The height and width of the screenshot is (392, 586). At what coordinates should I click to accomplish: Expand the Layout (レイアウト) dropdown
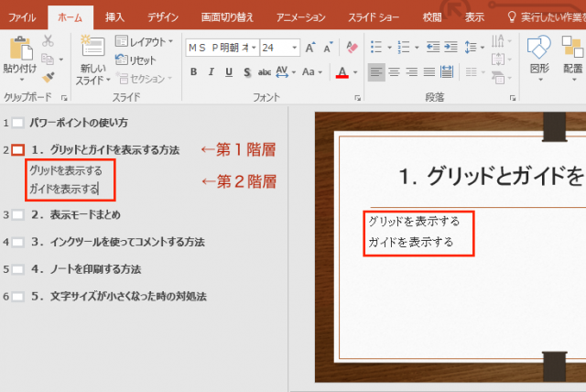pyautogui.click(x=145, y=42)
